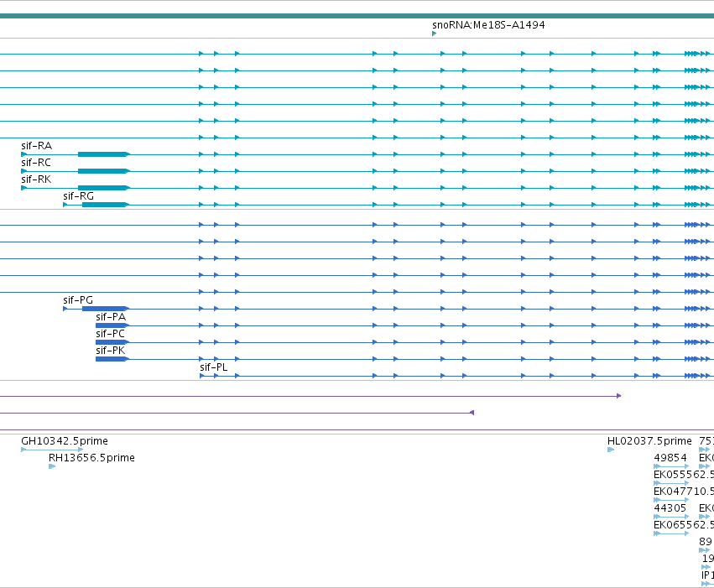
Task: Click the sif-RG thick exon block
Action: pyautogui.click(x=104, y=205)
